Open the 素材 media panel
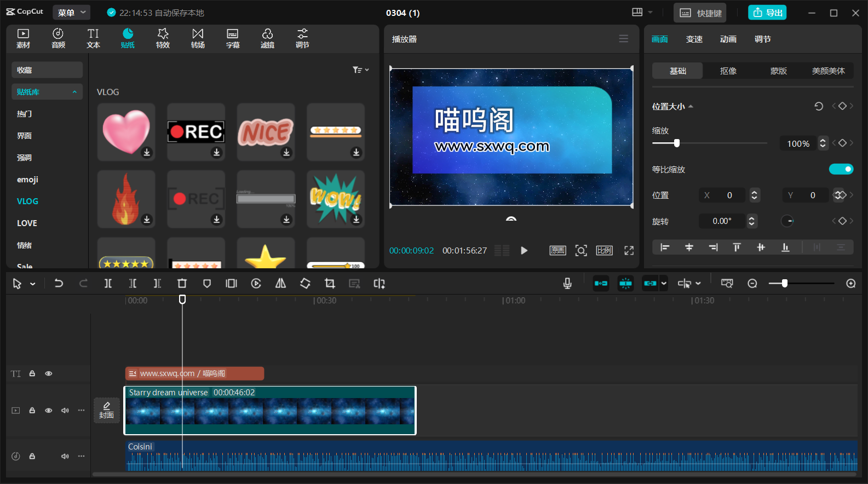868x484 pixels. (23, 38)
